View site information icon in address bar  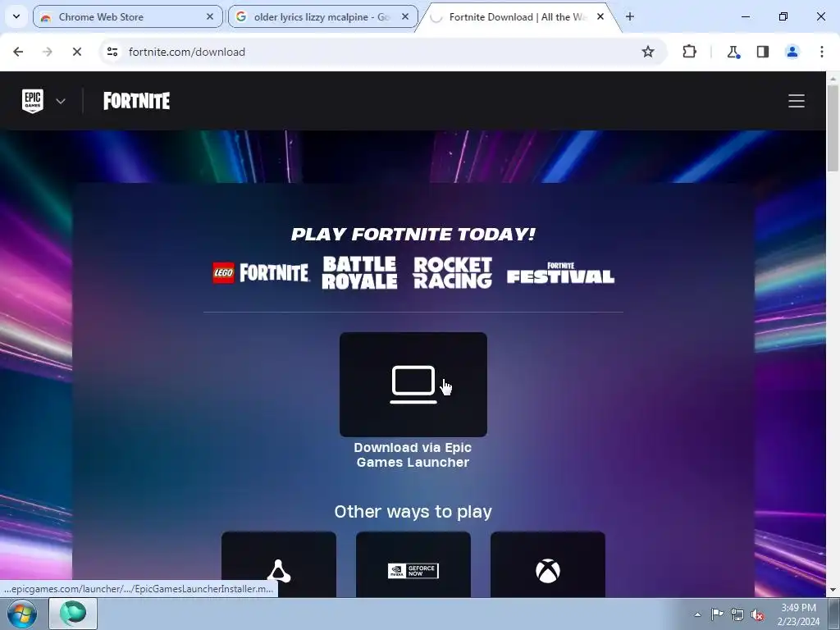(x=112, y=52)
